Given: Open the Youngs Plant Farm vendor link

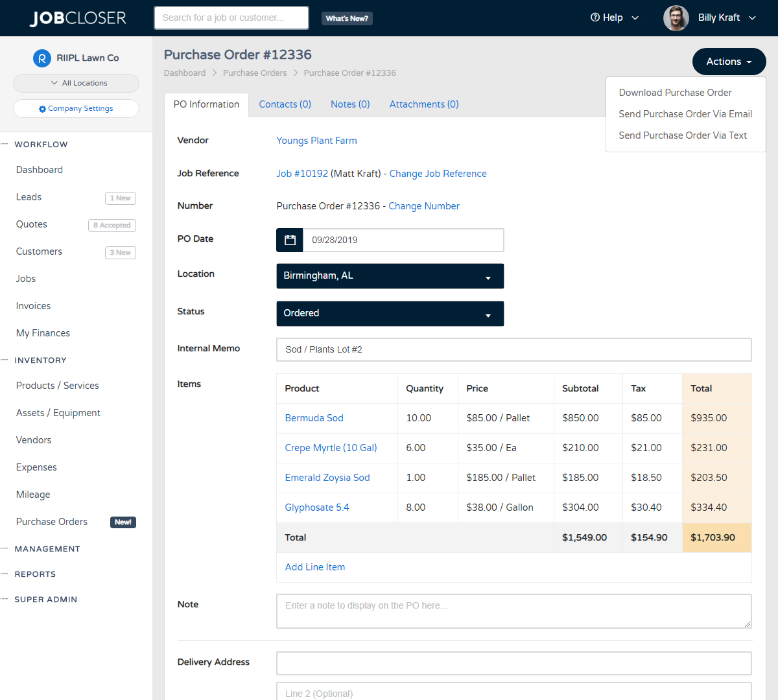Looking at the screenshot, I should [x=316, y=140].
